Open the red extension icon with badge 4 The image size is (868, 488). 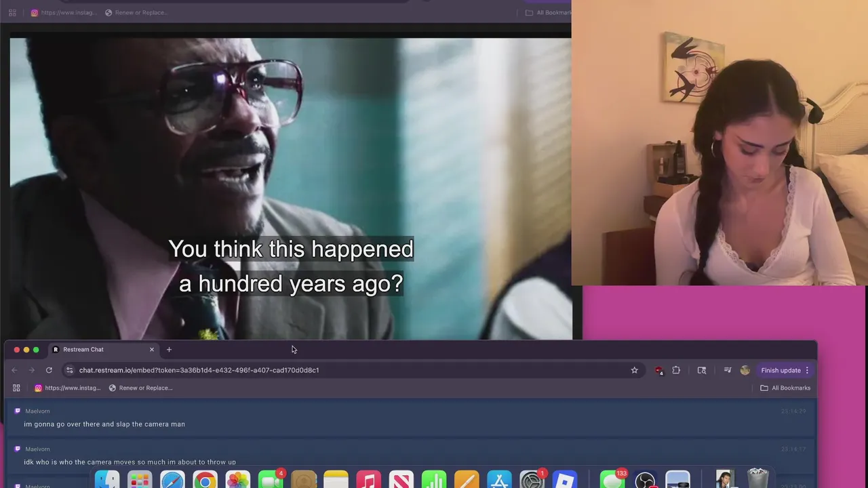coord(658,370)
